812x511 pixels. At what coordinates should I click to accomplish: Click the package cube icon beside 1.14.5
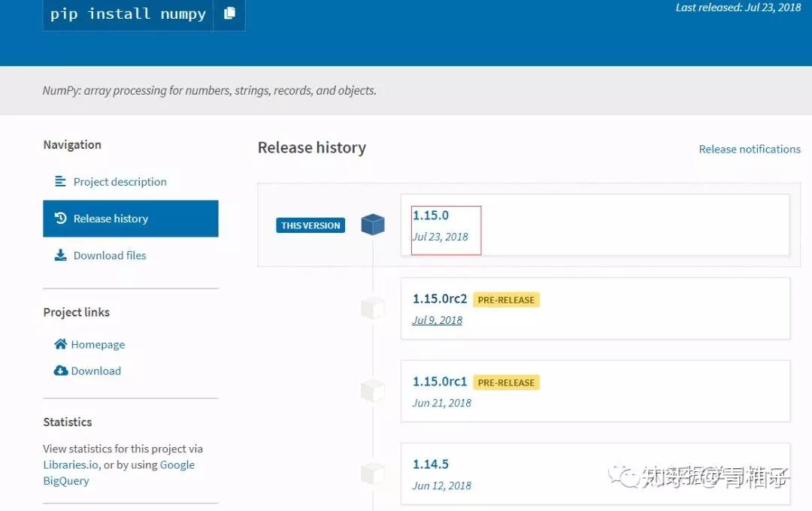pyautogui.click(x=372, y=473)
